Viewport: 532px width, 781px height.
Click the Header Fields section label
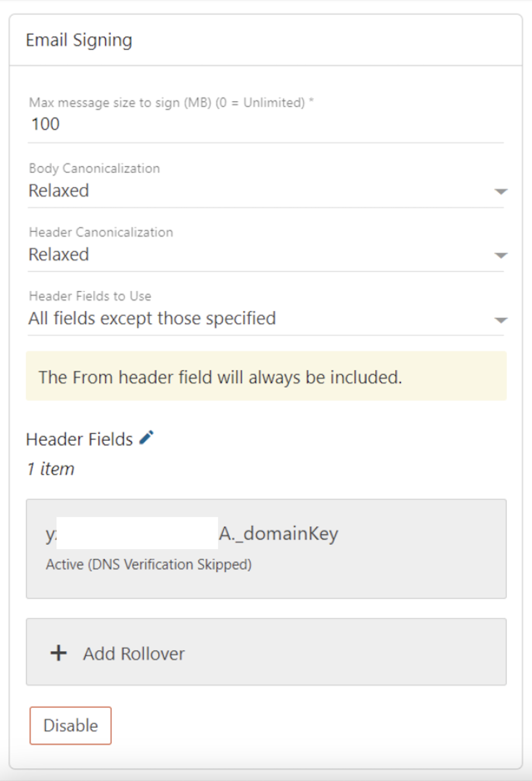pos(80,439)
